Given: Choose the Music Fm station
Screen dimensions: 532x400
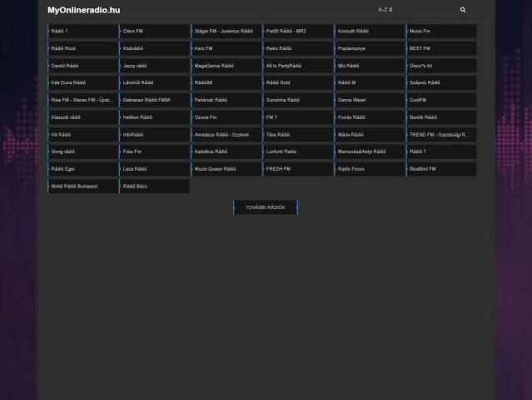Looking at the screenshot, I should pyautogui.click(x=441, y=32).
